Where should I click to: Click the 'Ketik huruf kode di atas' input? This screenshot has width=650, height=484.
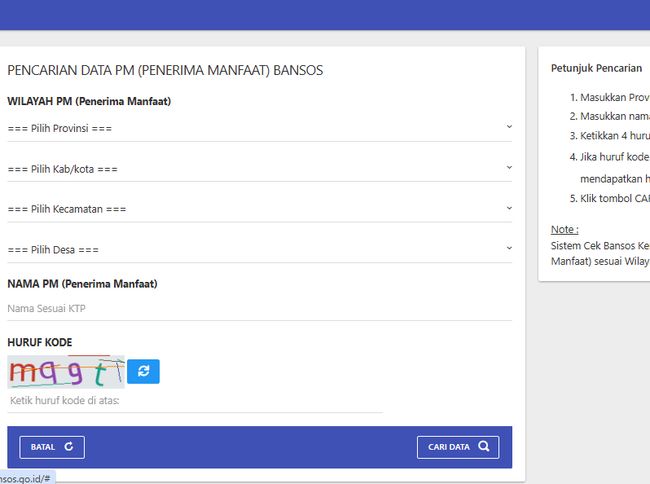pyautogui.click(x=194, y=400)
